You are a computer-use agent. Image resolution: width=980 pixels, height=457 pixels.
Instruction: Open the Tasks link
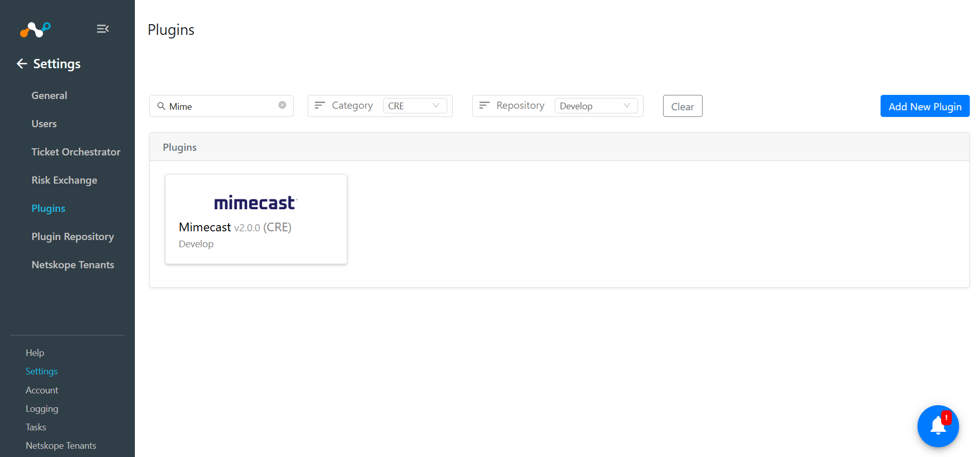tap(36, 427)
